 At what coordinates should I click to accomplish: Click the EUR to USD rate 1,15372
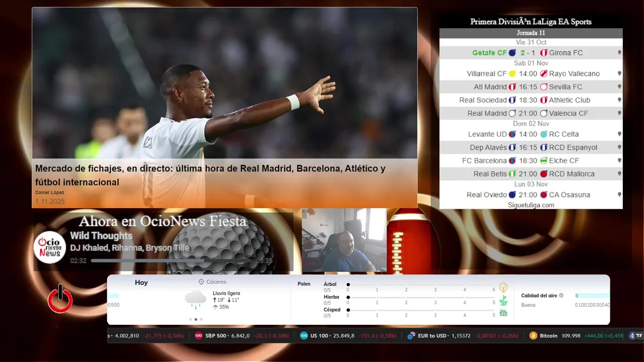click(460, 336)
